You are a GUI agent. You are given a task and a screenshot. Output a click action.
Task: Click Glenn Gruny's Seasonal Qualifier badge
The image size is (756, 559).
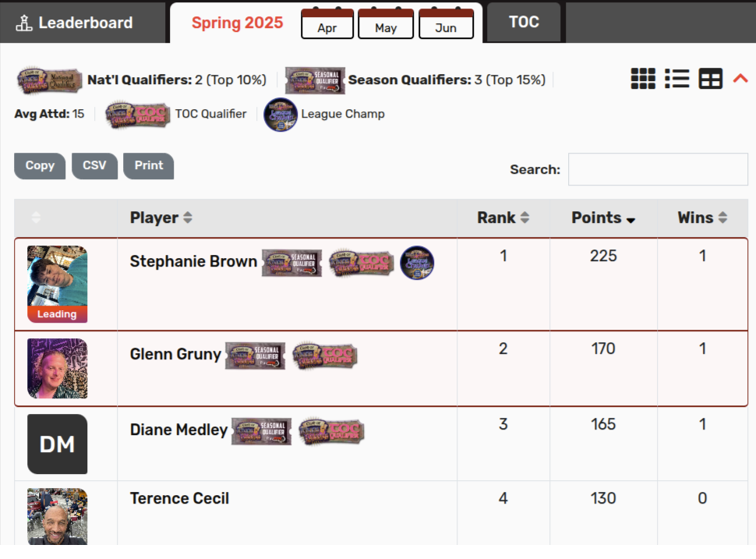256,356
